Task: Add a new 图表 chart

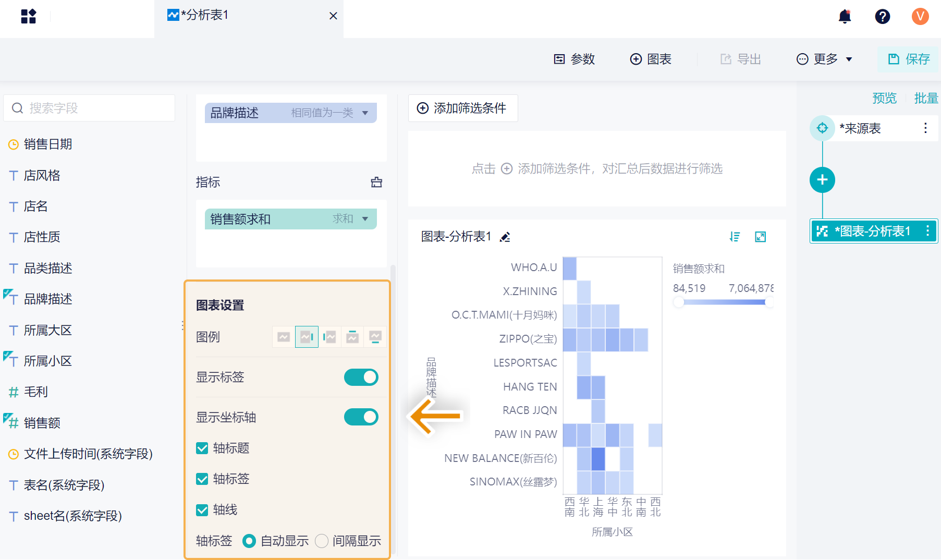Action: [651, 59]
